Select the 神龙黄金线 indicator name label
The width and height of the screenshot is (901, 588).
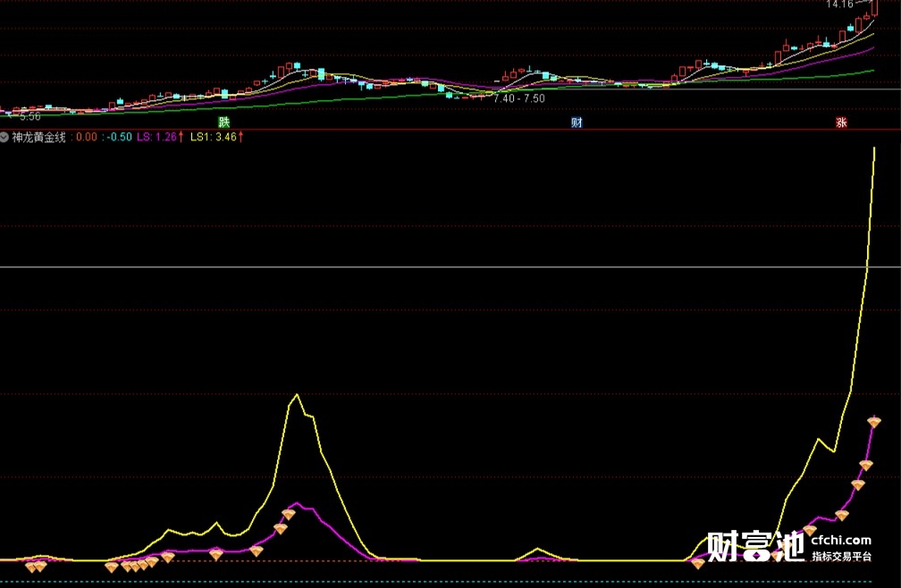point(39,138)
